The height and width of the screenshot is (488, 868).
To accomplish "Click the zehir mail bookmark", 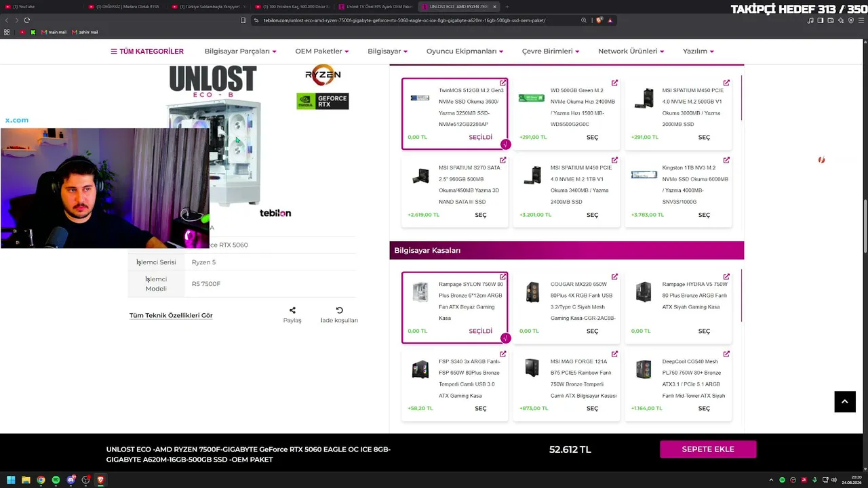I will [x=85, y=32].
